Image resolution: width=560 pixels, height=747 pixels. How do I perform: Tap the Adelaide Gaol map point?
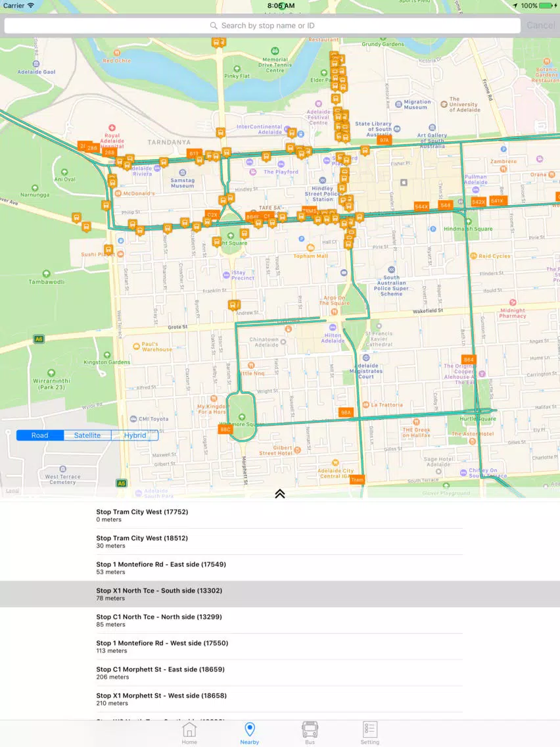[36, 68]
